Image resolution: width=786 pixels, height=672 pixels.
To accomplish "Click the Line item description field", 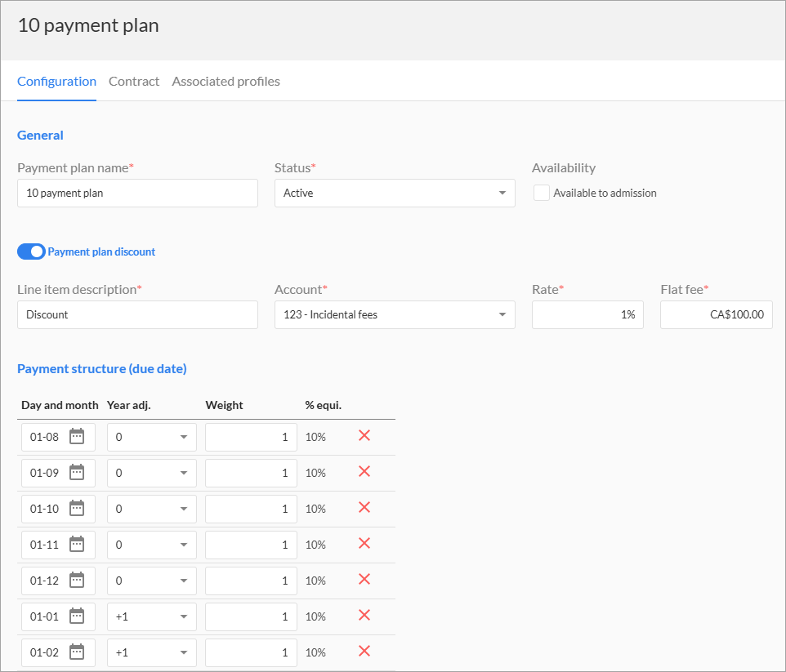I will click(x=137, y=314).
